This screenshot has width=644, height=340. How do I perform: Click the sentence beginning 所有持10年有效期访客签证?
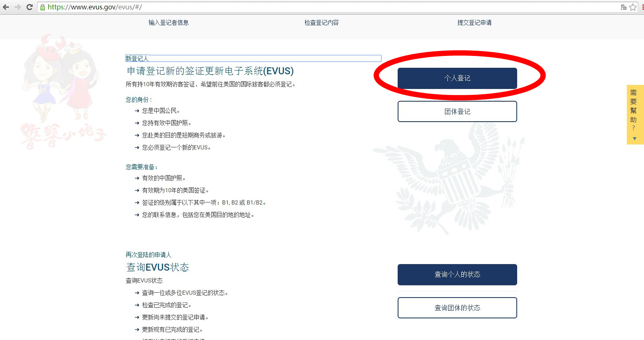click(x=211, y=84)
